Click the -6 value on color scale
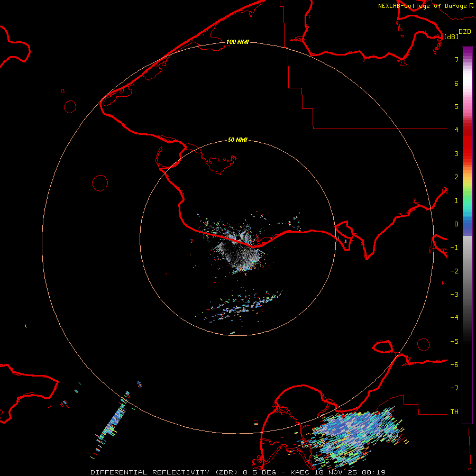The height and width of the screenshot is (476, 476). point(454,365)
